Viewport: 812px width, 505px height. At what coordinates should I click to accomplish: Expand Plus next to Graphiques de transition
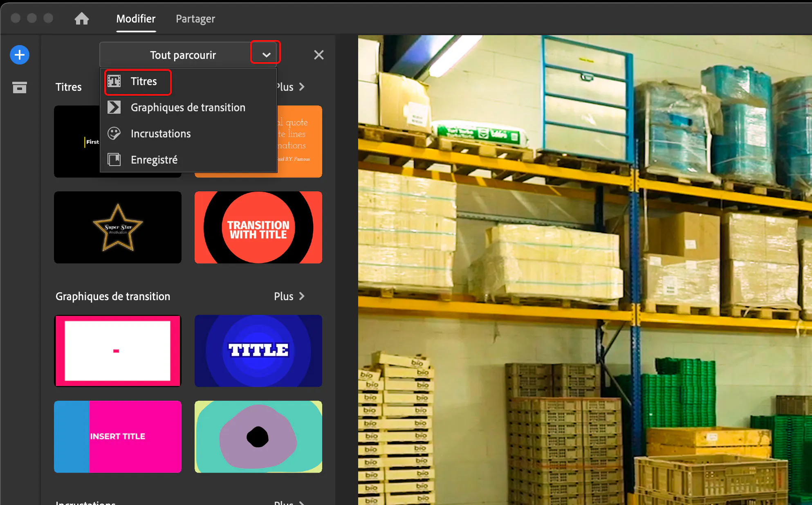[289, 296]
